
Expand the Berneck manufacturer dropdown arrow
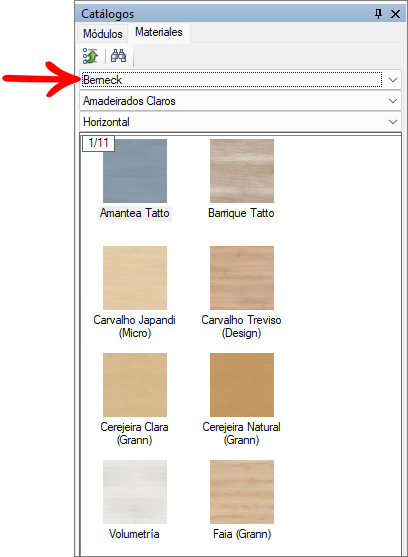point(393,80)
